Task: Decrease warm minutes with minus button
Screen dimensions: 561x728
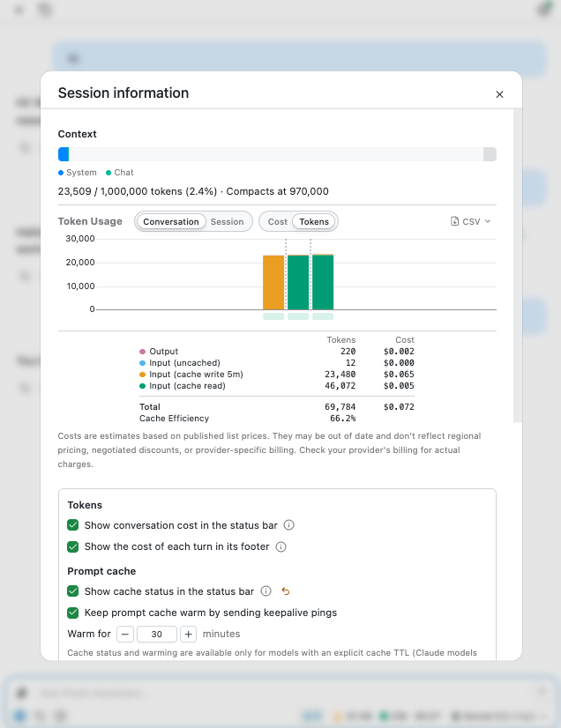Action: (125, 634)
